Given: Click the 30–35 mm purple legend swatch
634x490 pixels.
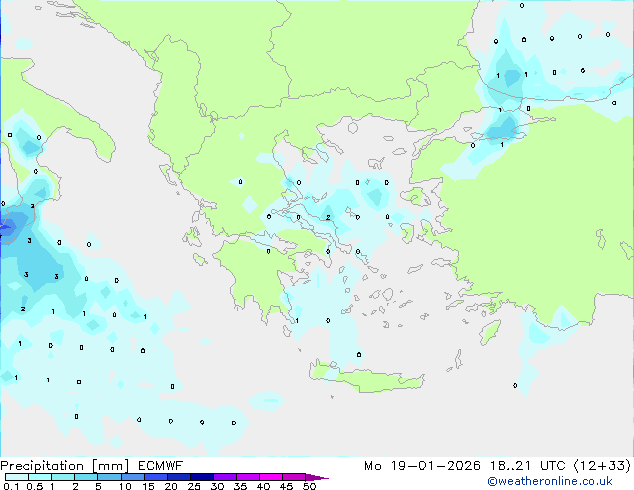Looking at the screenshot, I should point(225,477).
